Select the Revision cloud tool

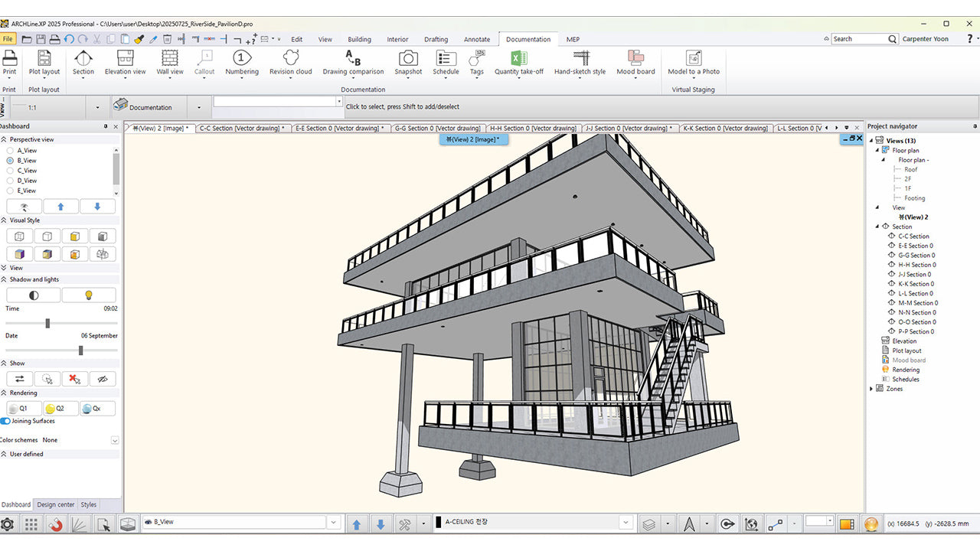(290, 61)
